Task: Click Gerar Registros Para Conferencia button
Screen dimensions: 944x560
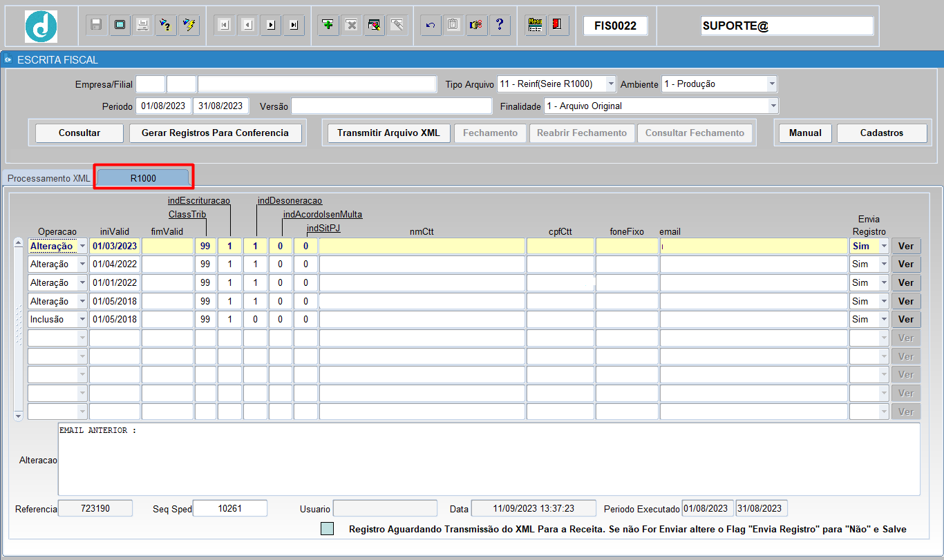Action: pos(216,133)
